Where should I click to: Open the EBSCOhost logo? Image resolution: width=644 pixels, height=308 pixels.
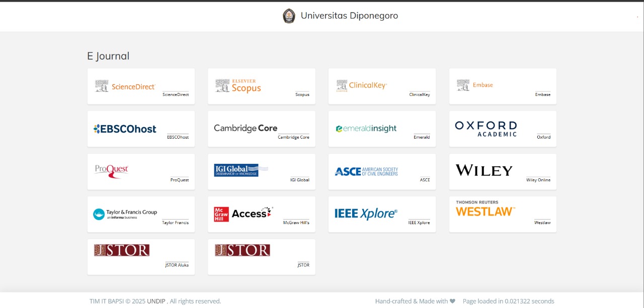pyautogui.click(x=125, y=129)
